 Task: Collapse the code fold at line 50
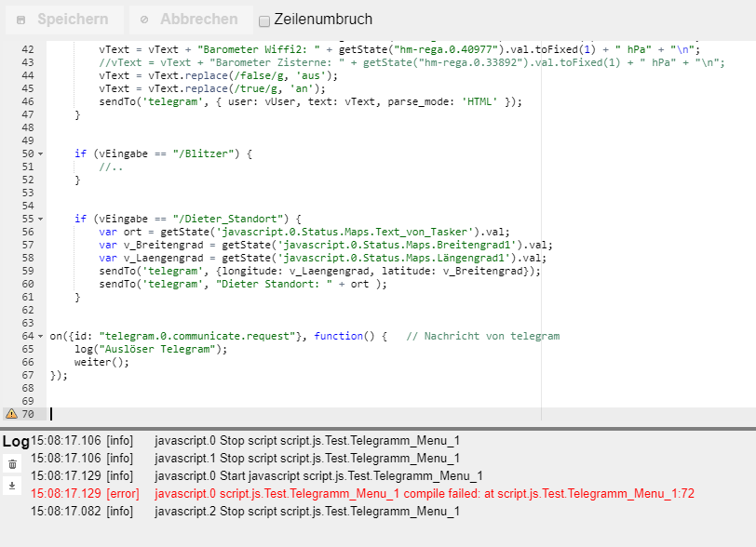click(x=41, y=153)
